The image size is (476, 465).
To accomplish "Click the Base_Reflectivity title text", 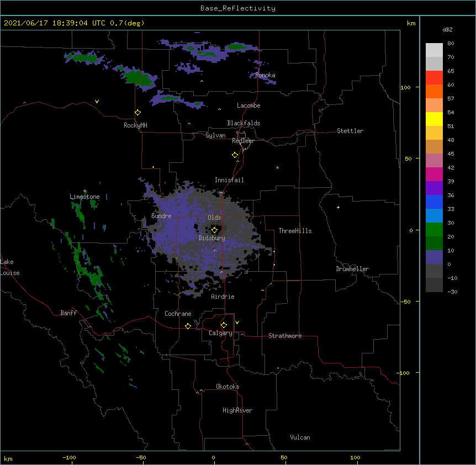I will tap(238, 8).
